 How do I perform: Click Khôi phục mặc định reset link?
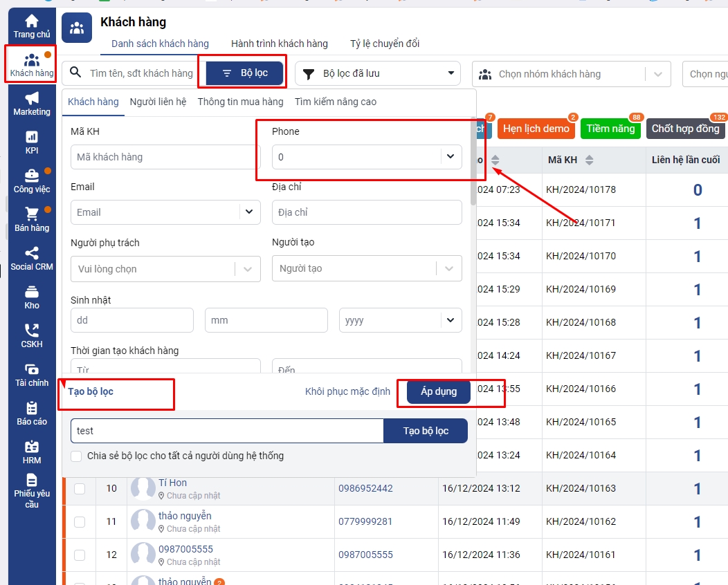pos(347,392)
